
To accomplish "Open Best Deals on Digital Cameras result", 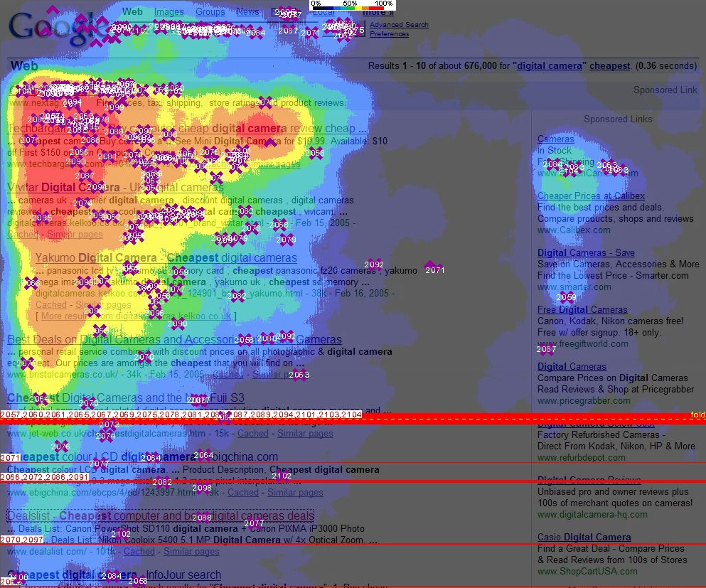I will click(174, 340).
